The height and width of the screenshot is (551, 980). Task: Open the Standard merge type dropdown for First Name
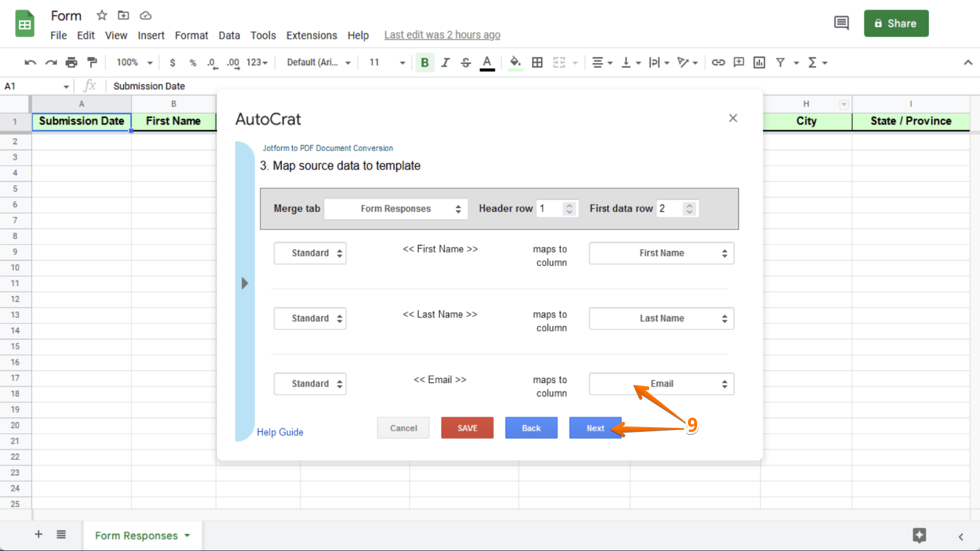coord(310,252)
